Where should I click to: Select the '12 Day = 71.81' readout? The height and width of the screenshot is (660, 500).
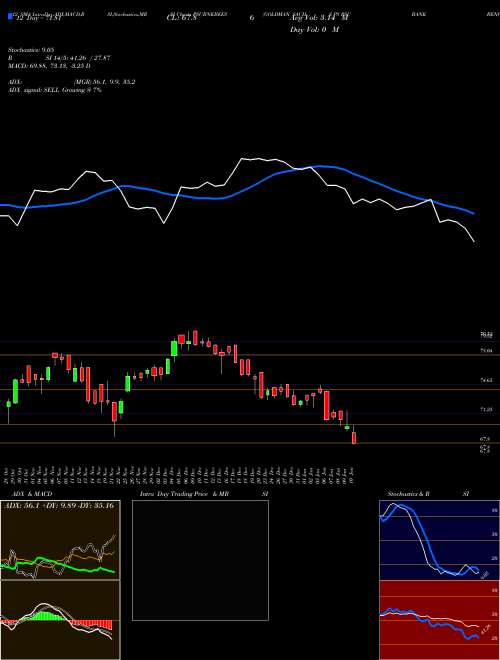click(x=39, y=18)
